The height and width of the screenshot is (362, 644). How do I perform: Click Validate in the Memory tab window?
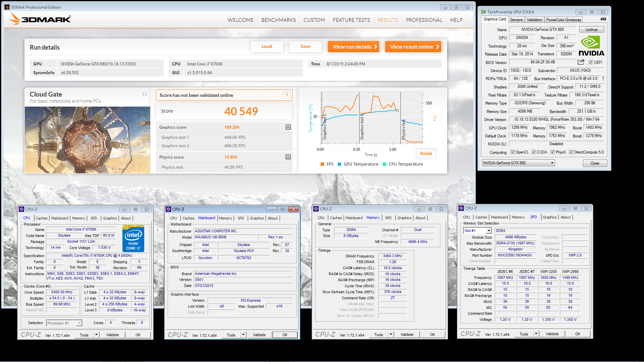pos(407,335)
